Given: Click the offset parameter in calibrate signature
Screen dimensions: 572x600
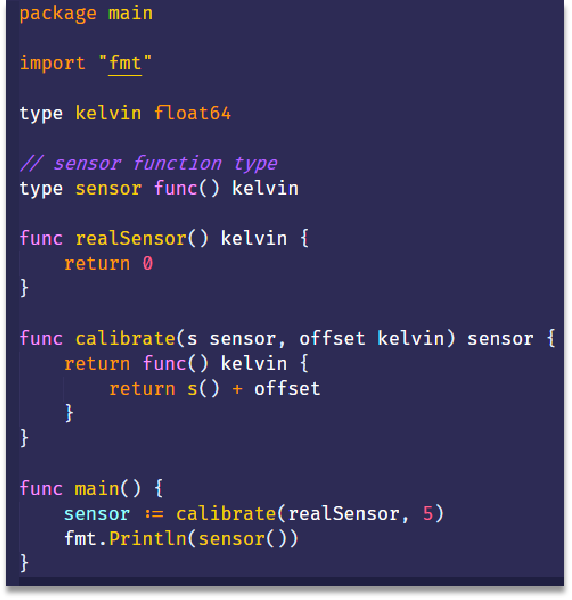Looking at the screenshot, I should (x=332, y=339).
